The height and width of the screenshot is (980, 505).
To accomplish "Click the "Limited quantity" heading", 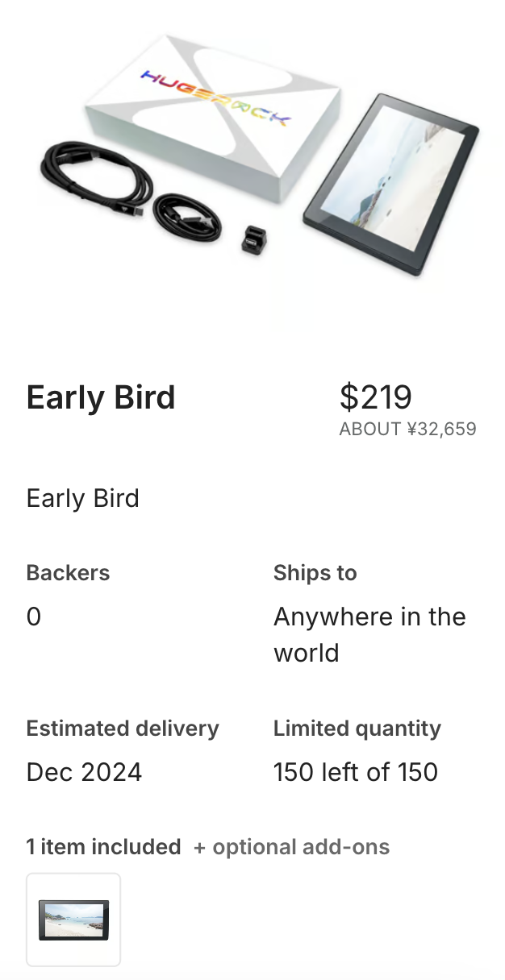I will coord(357,729).
